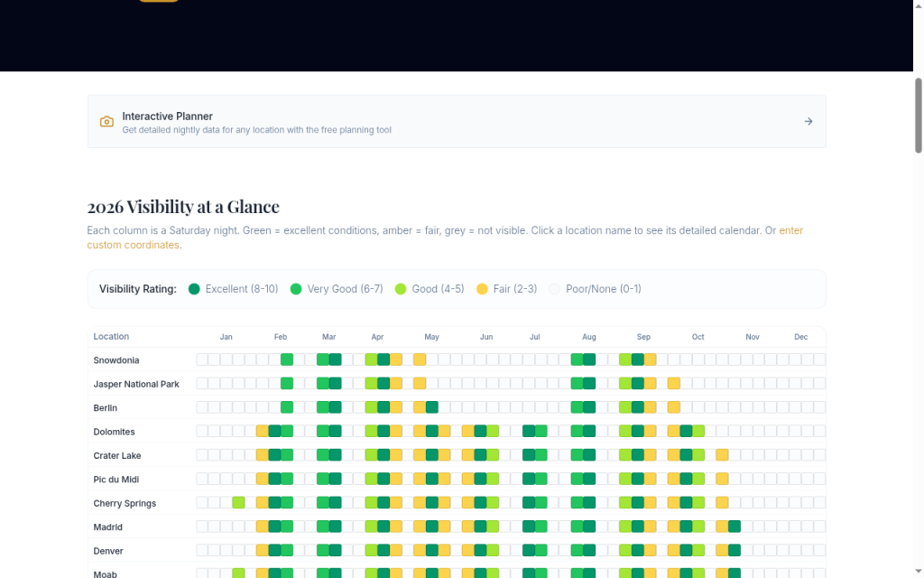This screenshot has height=578, width=924.
Task: Click the Denver location name
Action: click(x=108, y=551)
